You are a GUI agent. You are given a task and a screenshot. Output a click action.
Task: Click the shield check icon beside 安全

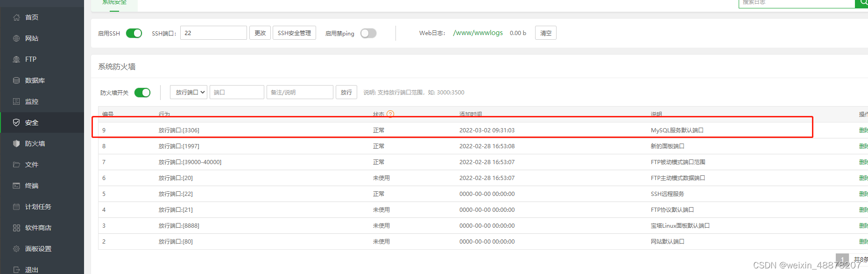16,123
